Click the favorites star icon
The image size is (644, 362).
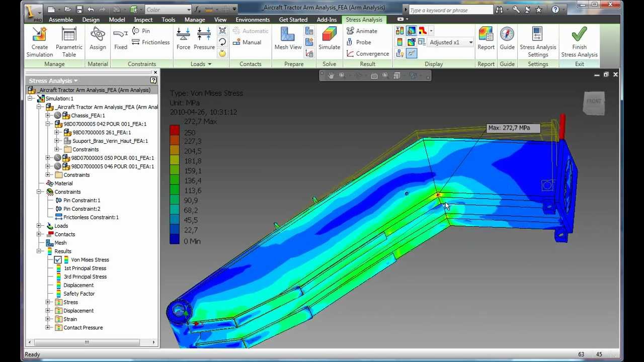click(x=538, y=10)
